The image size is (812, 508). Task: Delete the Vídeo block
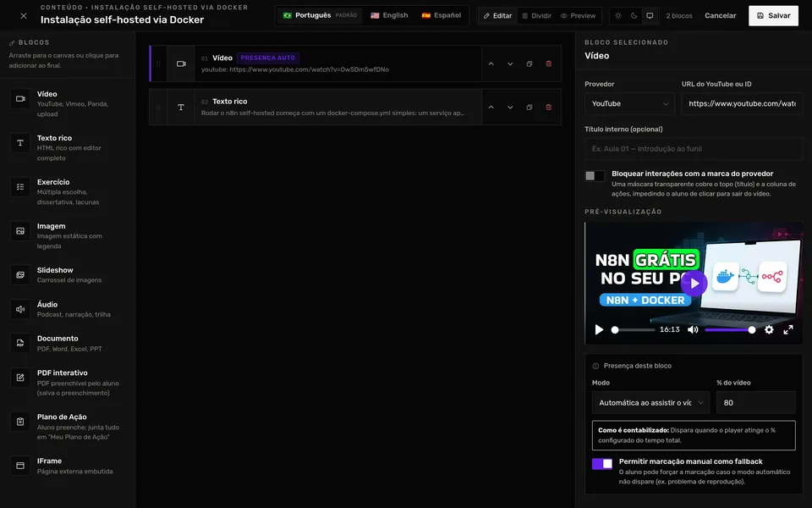click(x=548, y=63)
